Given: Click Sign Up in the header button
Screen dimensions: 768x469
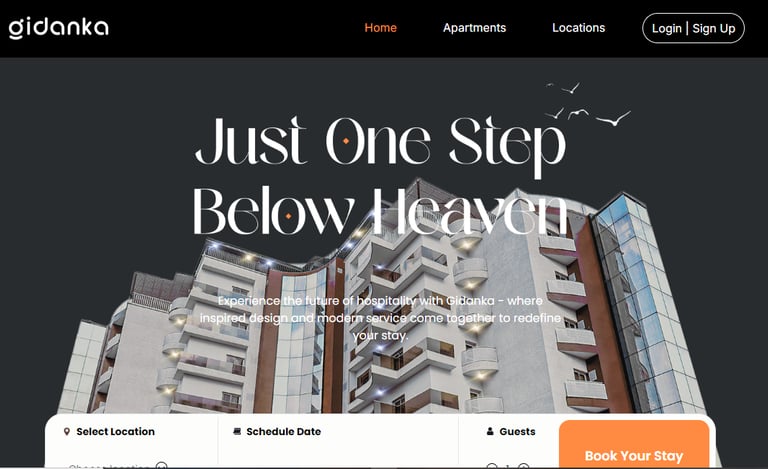Looking at the screenshot, I should [x=714, y=28].
